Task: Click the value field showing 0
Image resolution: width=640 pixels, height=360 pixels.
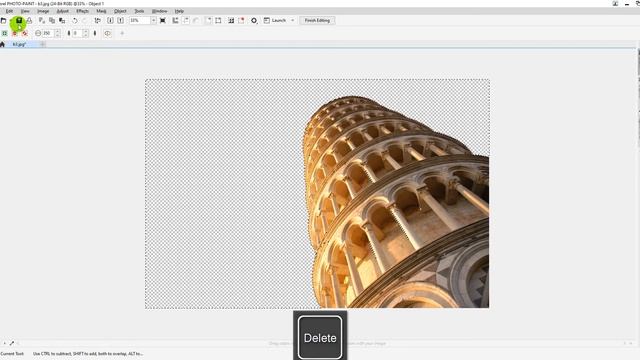Action: tap(77, 33)
